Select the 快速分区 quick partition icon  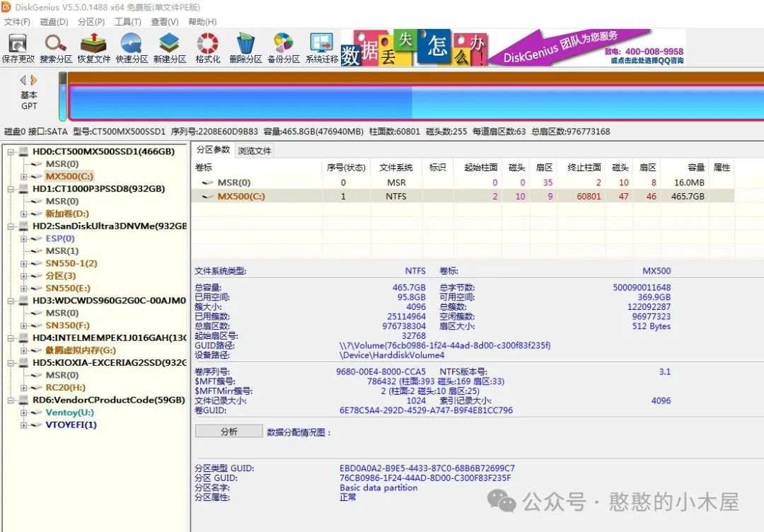pos(132,47)
